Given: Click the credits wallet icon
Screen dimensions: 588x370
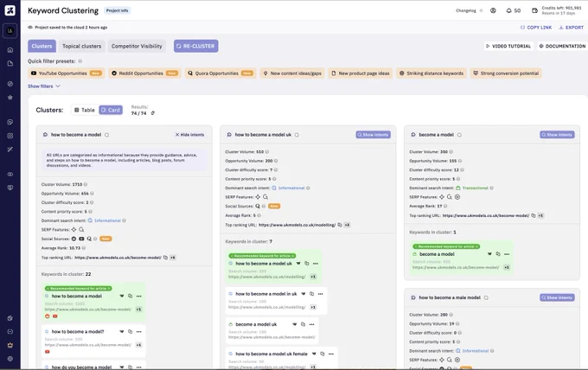Looking at the screenshot, I should point(534,10).
